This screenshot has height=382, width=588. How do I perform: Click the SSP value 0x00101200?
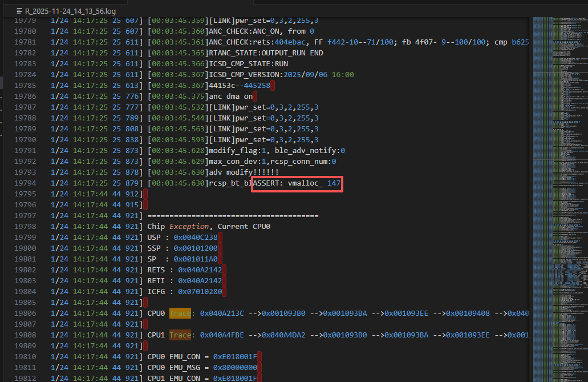[x=196, y=248]
